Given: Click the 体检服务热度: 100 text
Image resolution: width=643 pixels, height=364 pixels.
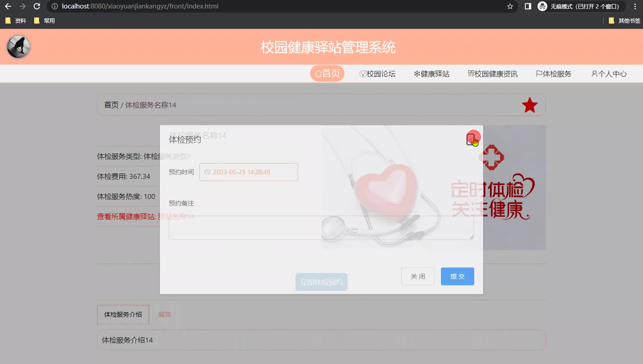Looking at the screenshot, I should tap(126, 196).
